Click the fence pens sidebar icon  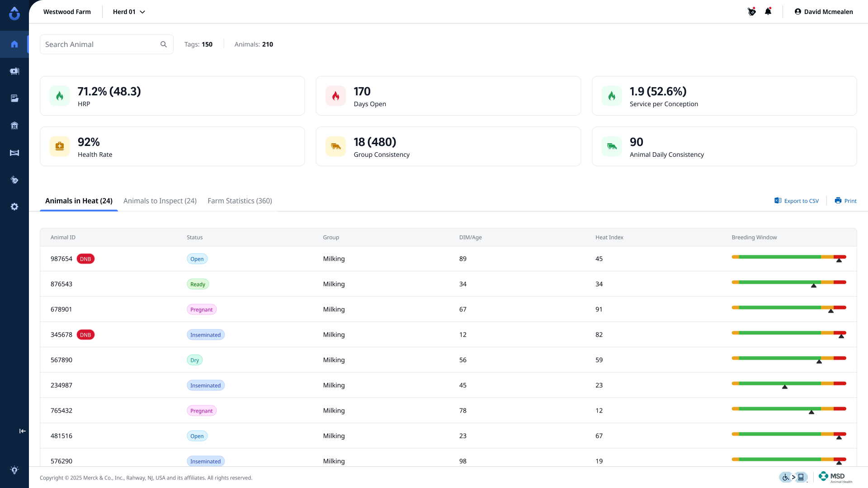tap(14, 153)
